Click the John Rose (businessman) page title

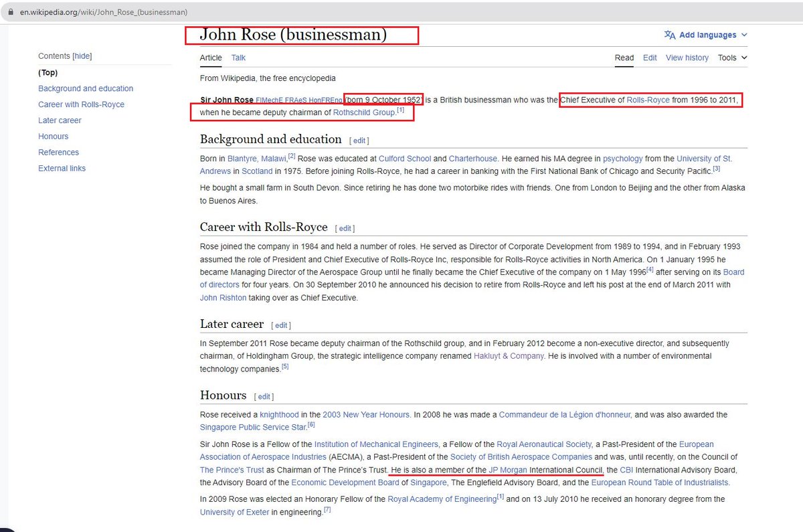click(x=293, y=35)
